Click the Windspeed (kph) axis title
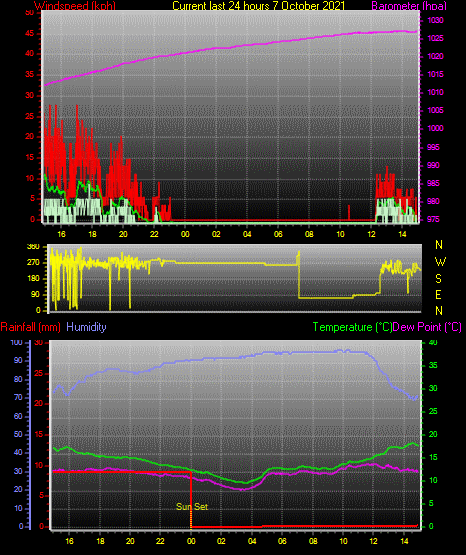 [x=75, y=5]
